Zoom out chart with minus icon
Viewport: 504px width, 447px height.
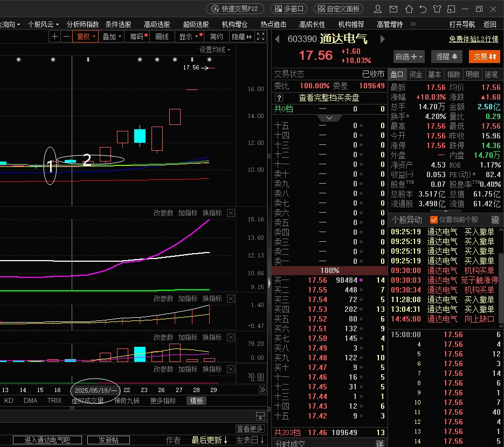(x=66, y=37)
